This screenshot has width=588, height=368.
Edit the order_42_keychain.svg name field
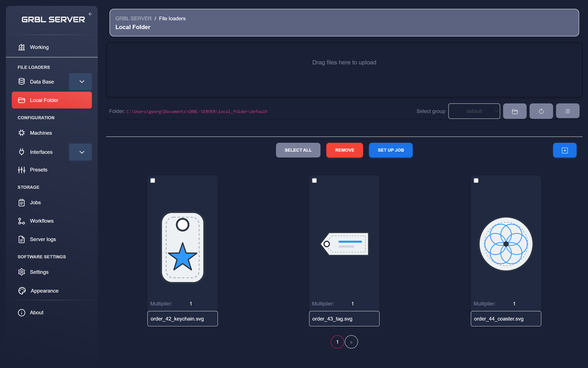click(x=183, y=319)
